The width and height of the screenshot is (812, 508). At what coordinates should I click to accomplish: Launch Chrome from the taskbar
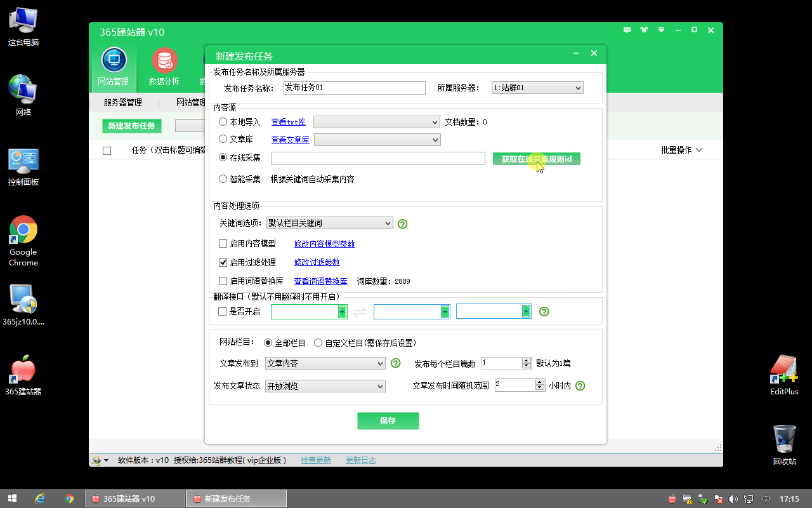click(x=69, y=498)
